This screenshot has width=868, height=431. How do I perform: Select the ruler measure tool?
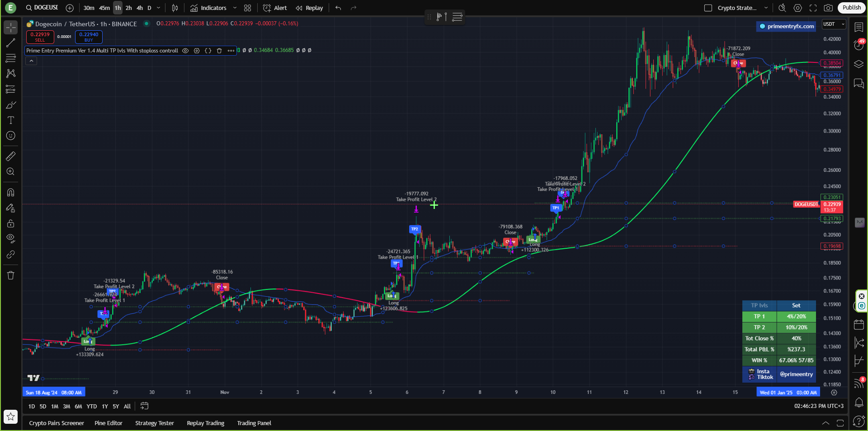coord(11,156)
